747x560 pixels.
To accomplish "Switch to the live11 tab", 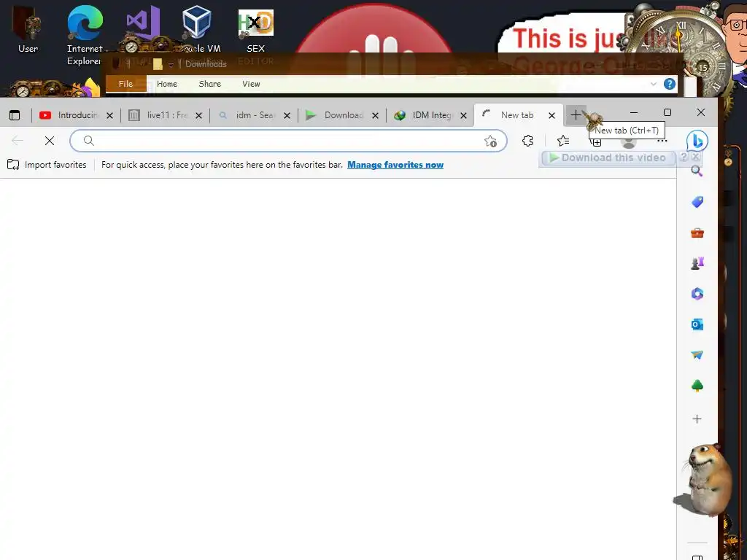I will coord(166,115).
